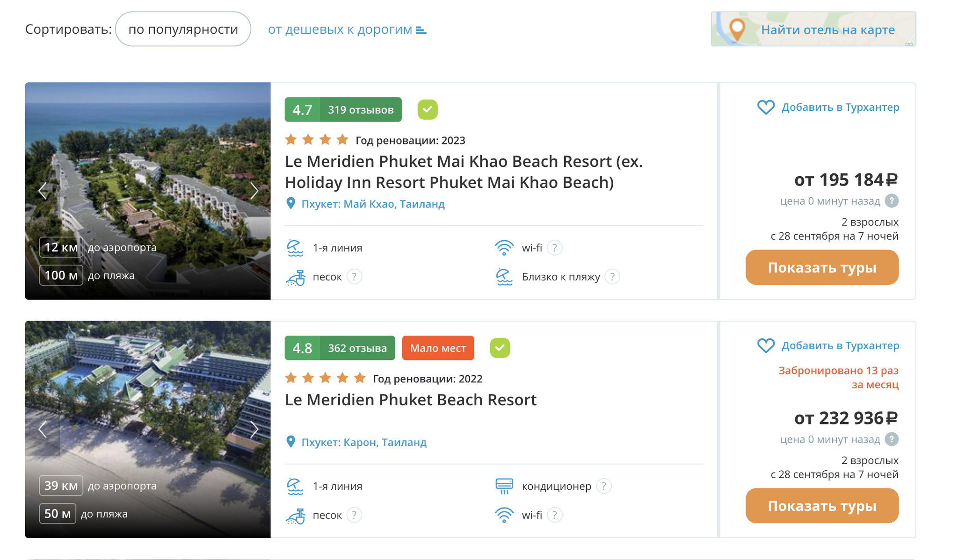This screenshot has height=560, width=958.
Task: Click location pin icon beside Май Кхао
Action: tap(290, 203)
